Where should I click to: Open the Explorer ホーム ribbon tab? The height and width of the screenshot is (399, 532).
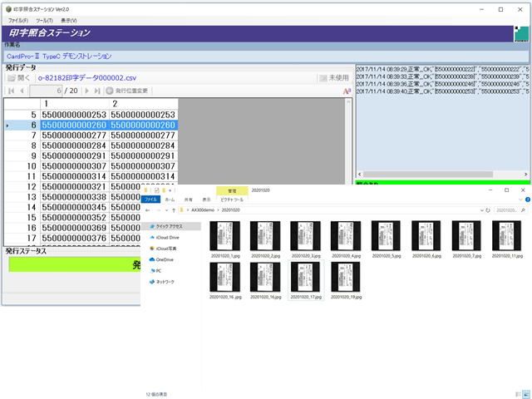coord(170,199)
